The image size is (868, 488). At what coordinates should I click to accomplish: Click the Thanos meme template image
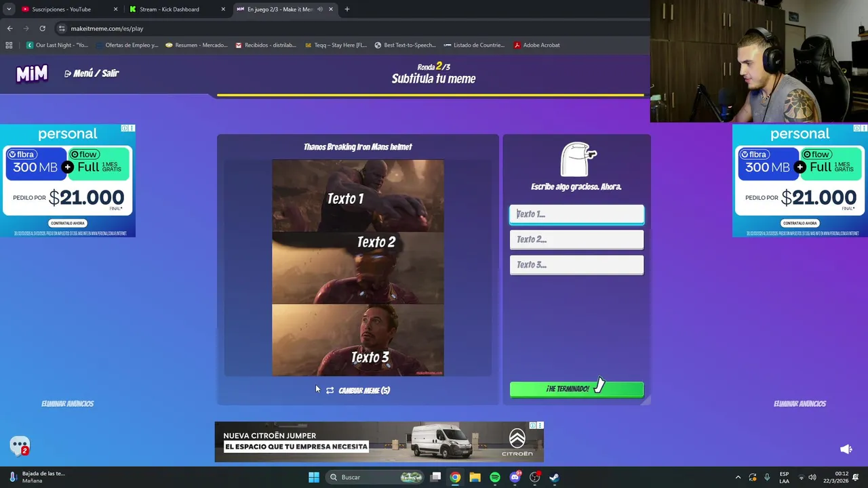click(358, 268)
